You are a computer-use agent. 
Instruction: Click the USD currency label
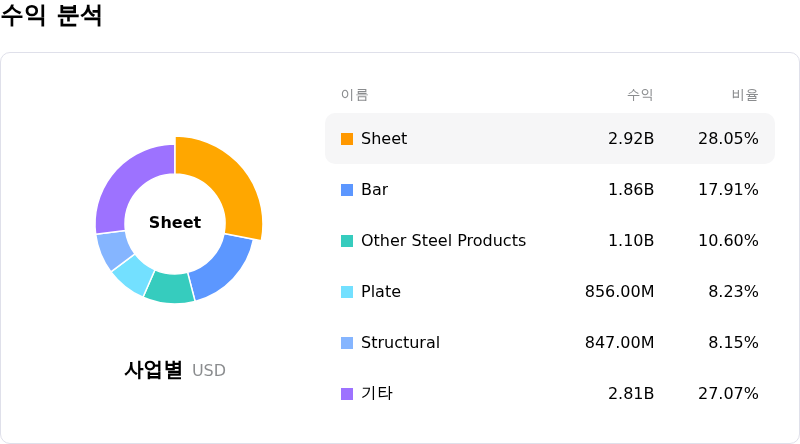coord(209,371)
